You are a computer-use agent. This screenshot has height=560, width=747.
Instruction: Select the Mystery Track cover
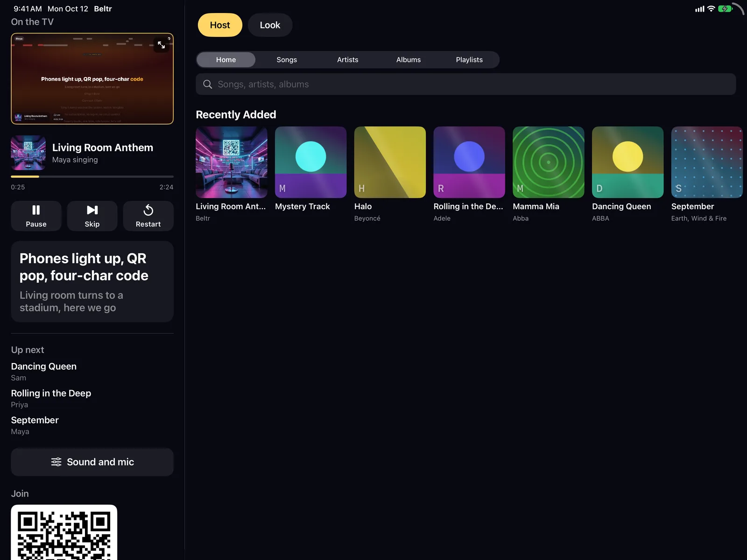pyautogui.click(x=311, y=162)
